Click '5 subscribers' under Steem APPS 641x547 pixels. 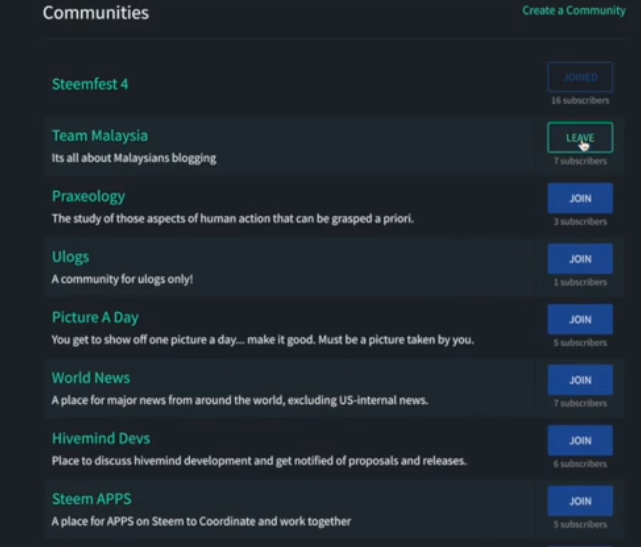580,524
